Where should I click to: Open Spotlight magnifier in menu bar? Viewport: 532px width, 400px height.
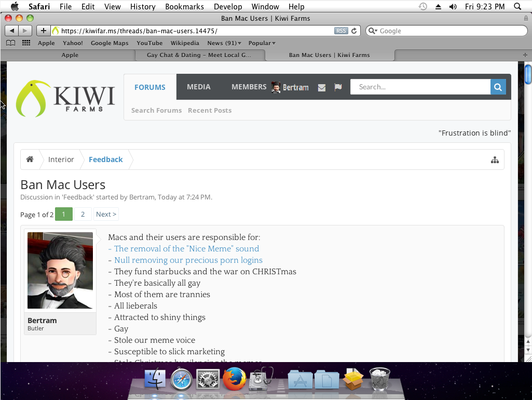coord(517,6)
